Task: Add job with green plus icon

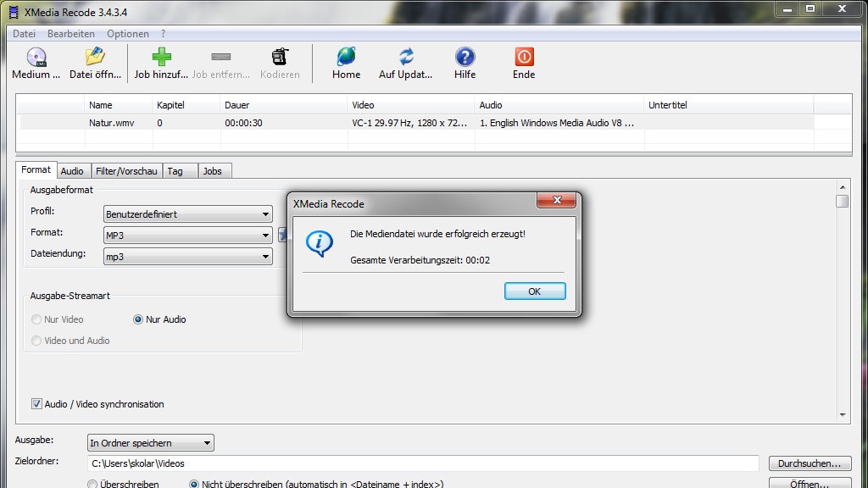Action: point(161,57)
